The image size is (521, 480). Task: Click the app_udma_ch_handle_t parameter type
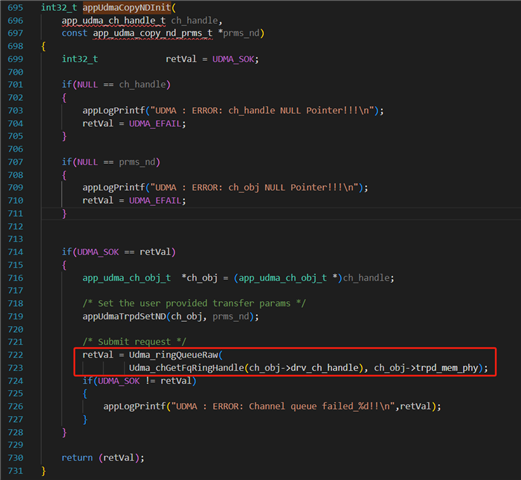coord(114,21)
